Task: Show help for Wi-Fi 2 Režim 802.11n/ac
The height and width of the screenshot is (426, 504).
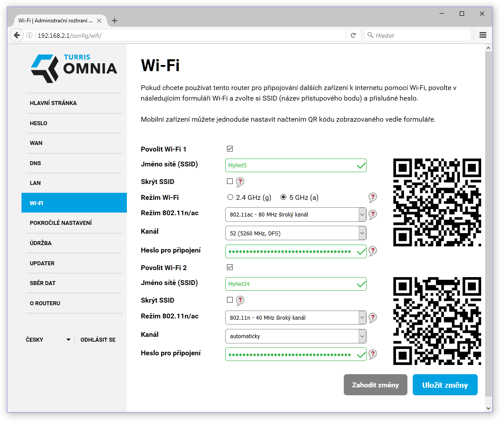Action: point(373,318)
